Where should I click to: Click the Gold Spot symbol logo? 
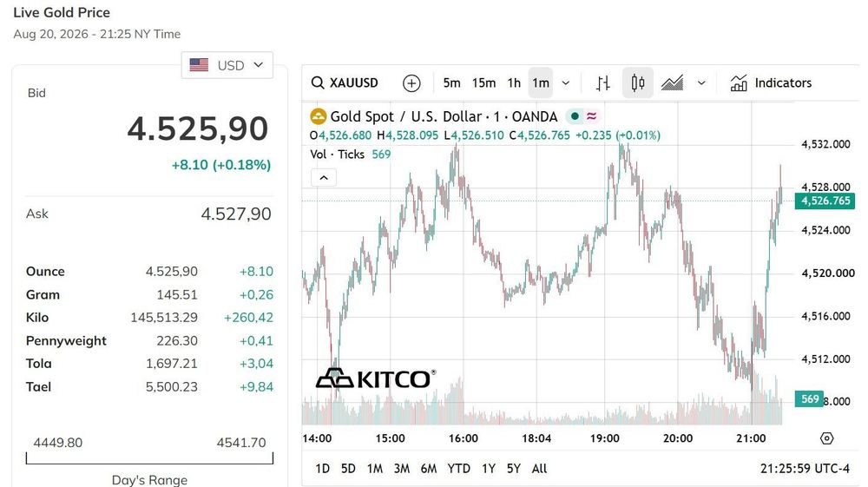(319, 116)
